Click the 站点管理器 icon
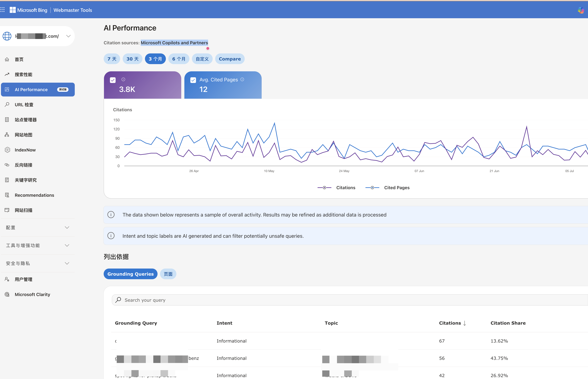The width and height of the screenshot is (588, 379). 7,120
